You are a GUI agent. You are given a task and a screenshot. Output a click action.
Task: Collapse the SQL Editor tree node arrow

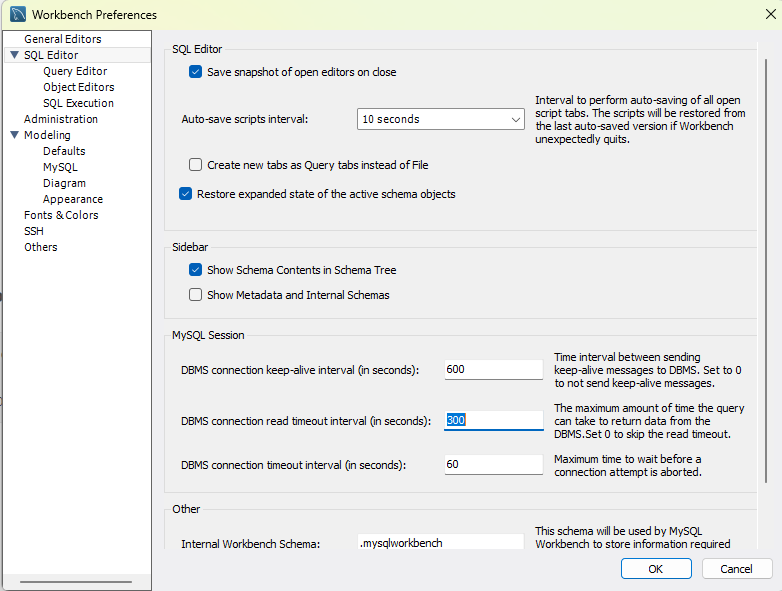coord(14,55)
